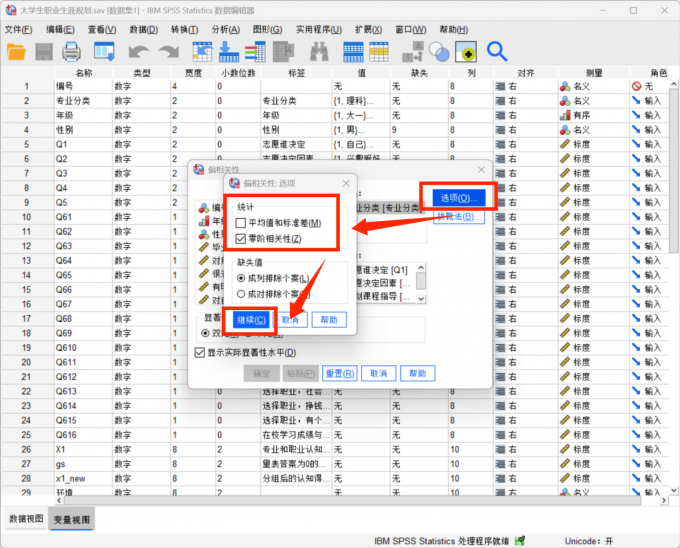Select 成对排除个案 radio button
The width and height of the screenshot is (680, 548).
click(241, 294)
